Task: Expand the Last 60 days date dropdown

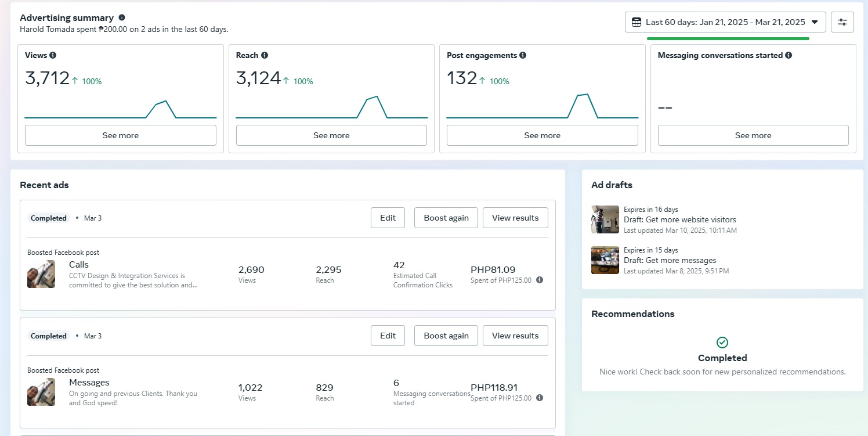Action: [x=725, y=22]
